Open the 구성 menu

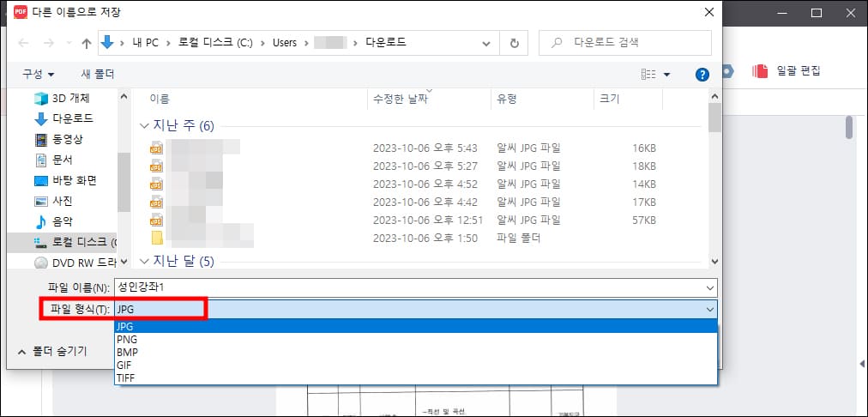[39, 74]
